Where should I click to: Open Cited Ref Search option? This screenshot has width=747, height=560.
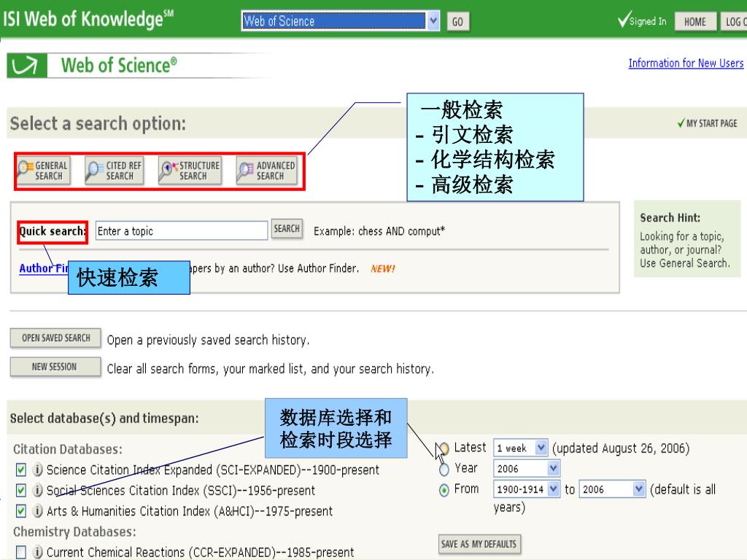point(115,171)
